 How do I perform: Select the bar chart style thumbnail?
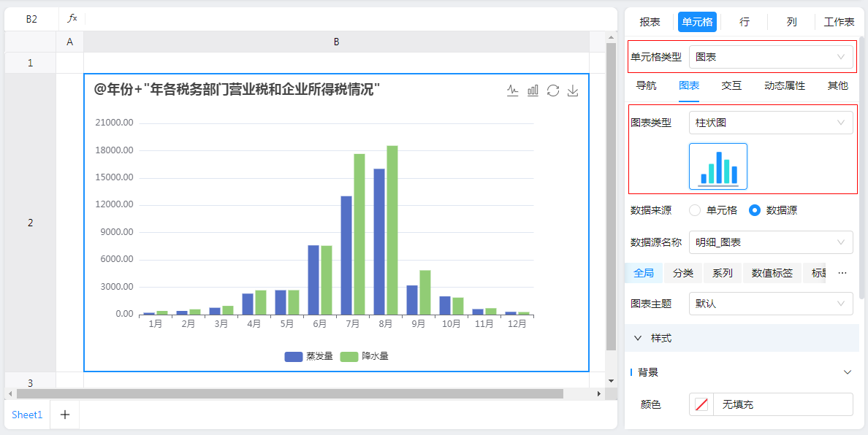pyautogui.click(x=717, y=166)
